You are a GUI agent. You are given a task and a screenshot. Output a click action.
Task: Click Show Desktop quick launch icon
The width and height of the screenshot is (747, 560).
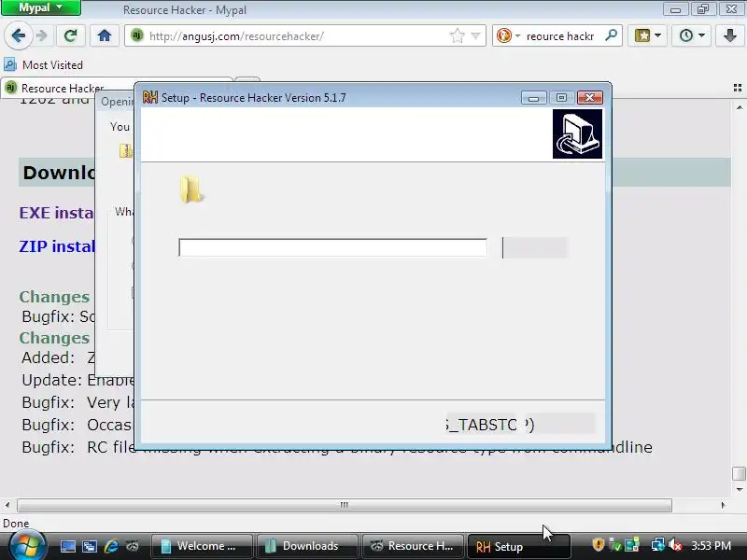point(67,546)
